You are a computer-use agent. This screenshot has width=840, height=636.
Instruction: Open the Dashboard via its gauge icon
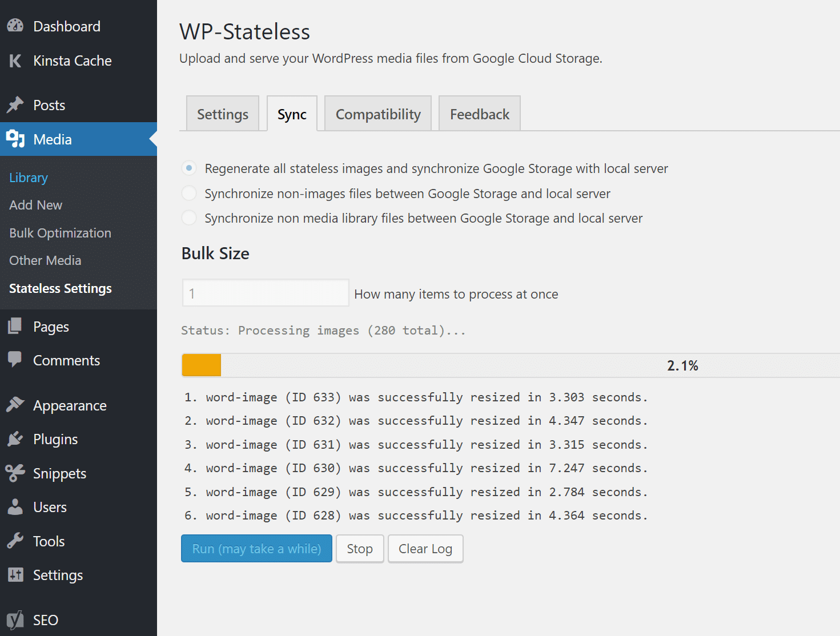15,25
